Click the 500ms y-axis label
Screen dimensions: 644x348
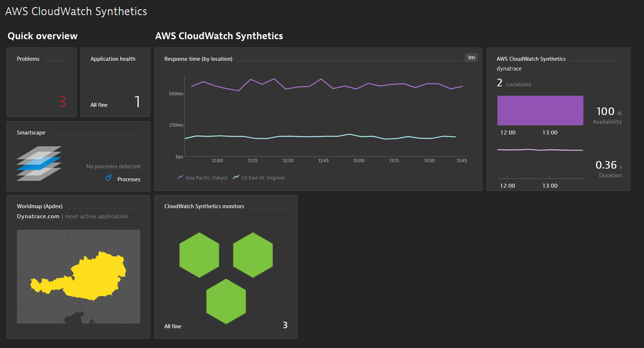tap(176, 94)
